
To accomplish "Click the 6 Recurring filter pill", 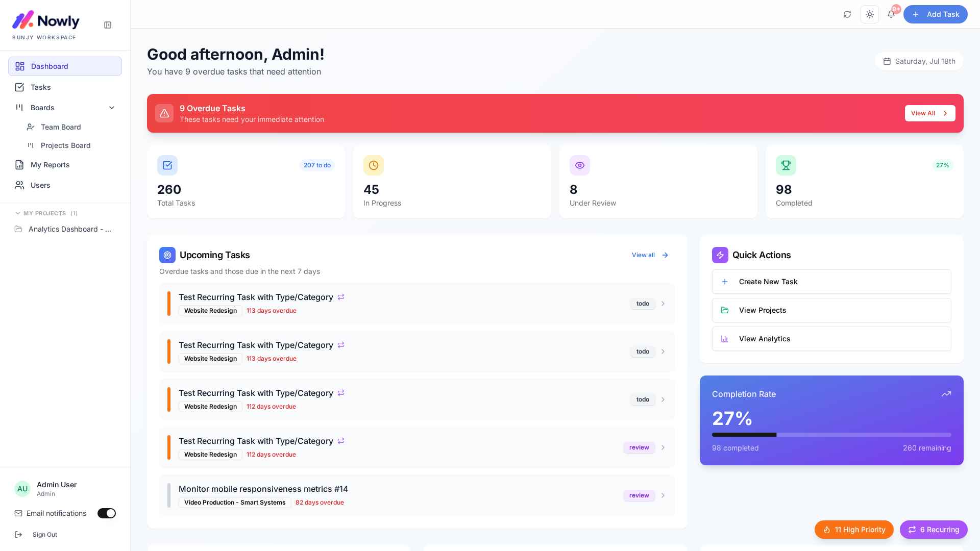I will [x=934, y=530].
